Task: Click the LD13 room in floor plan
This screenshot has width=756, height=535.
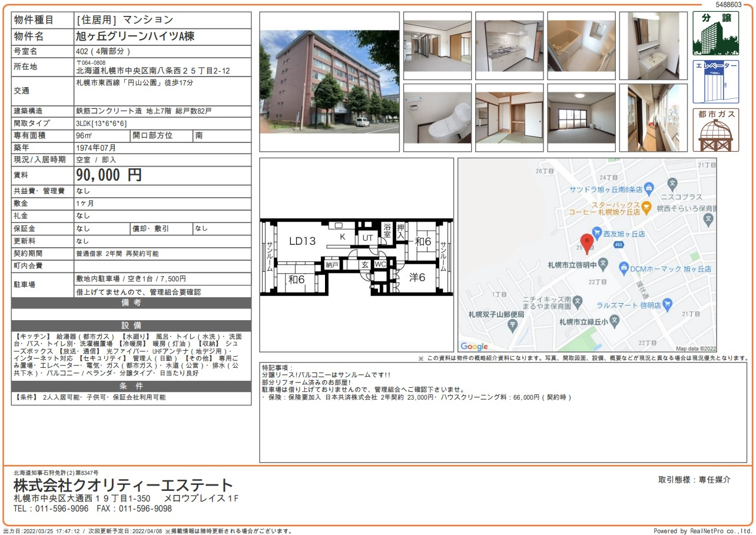Action: pyautogui.click(x=302, y=241)
